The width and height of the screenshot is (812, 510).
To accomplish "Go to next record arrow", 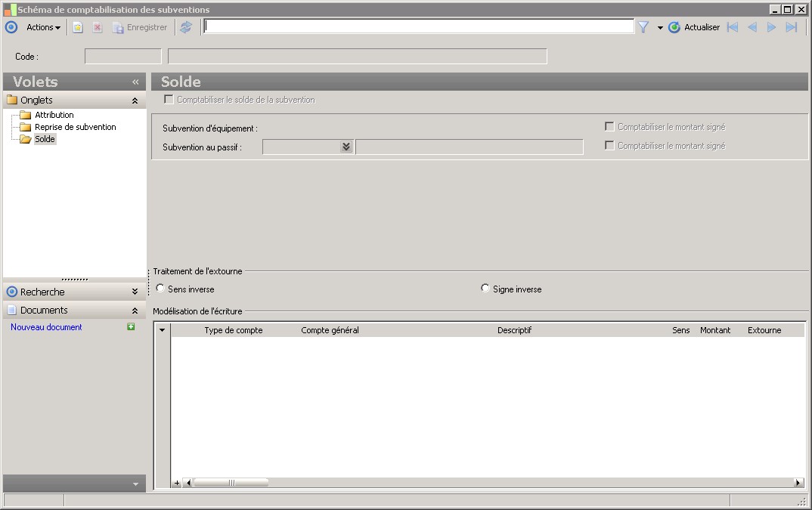I will (x=772, y=27).
